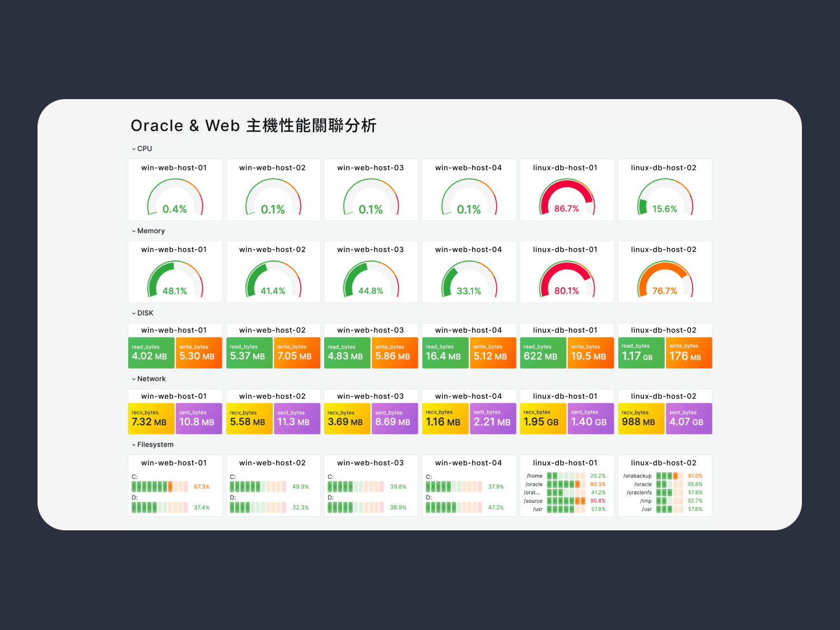Viewport: 840px width, 630px height.
Task: Collapse the Network section row
Action: (x=148, y=379)
